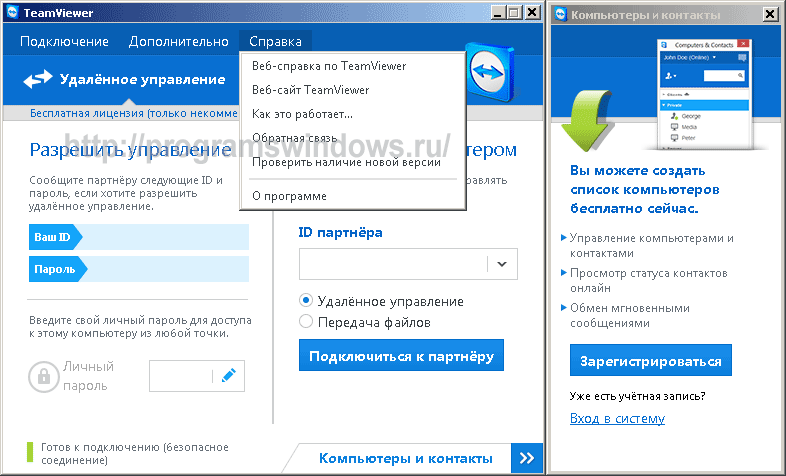
Task: Click the green download arrow graphic
Action: [x=585, y=121]
